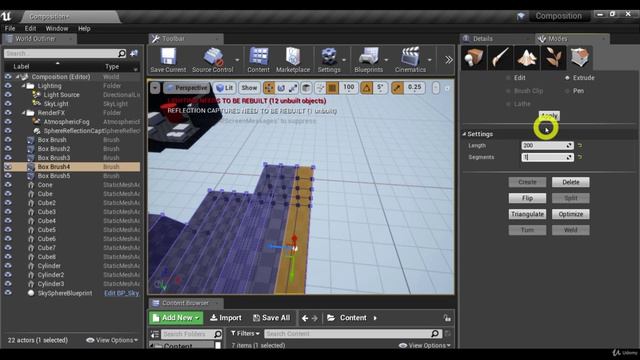Click the scale gizmo viewport icon
The image size is (640, 360).
click(293, 88)
